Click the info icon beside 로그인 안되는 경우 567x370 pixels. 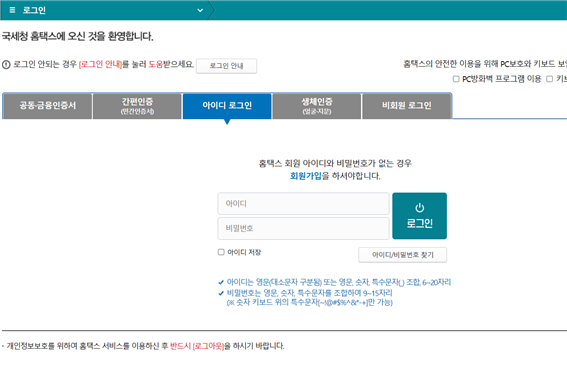(6, 65)
